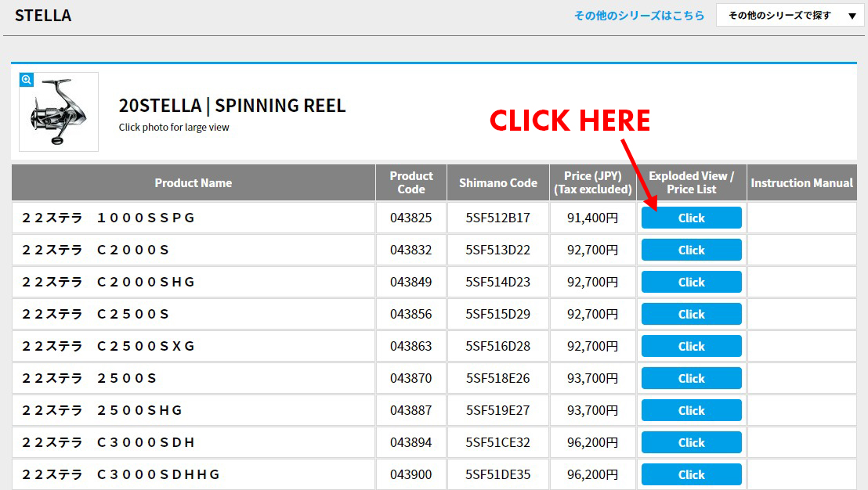This screenshot has width=868, height=490.
Task: Click product code 043863
Action: pyautogui.click(x=410, y=346)
